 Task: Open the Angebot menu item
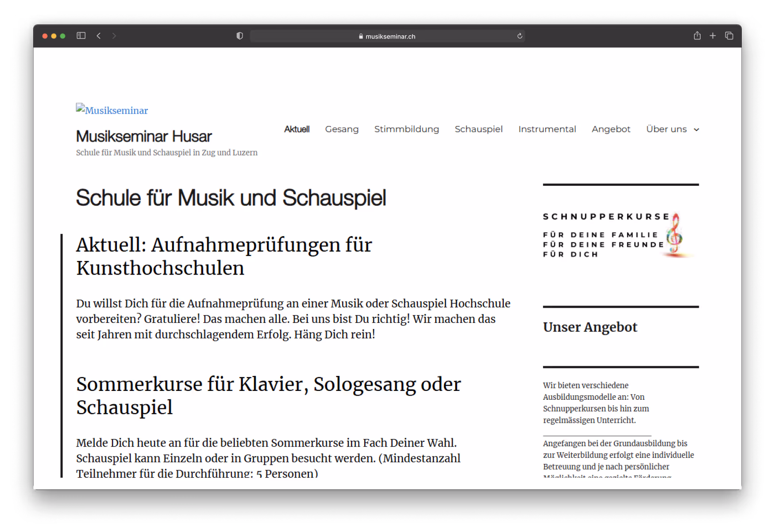point(611,129)
